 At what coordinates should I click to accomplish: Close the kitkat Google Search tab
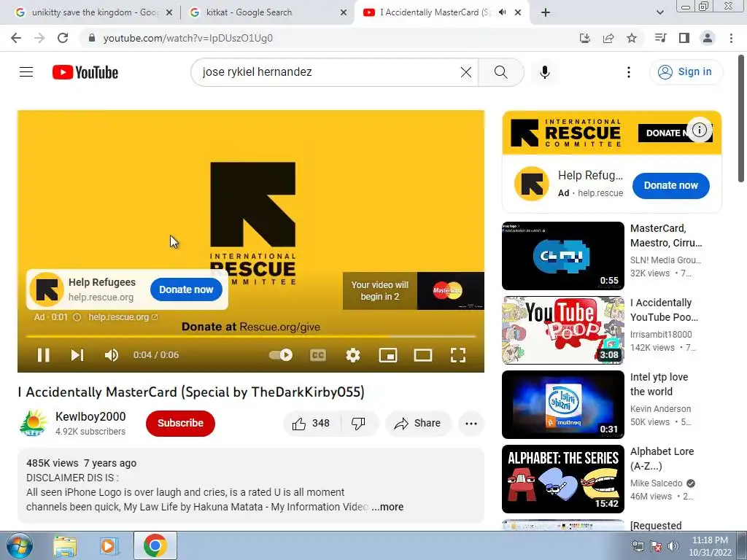coord(344,12)
